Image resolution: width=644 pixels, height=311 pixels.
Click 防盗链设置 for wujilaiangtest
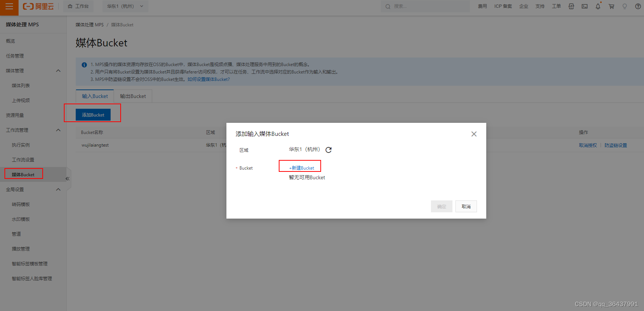click(616, 145)
